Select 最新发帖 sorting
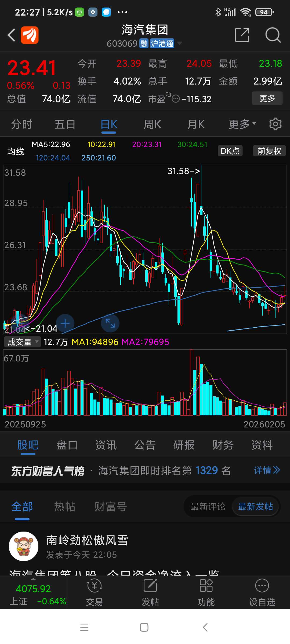The width and height of the screenshot is (290, 644). tap(255, 507)
